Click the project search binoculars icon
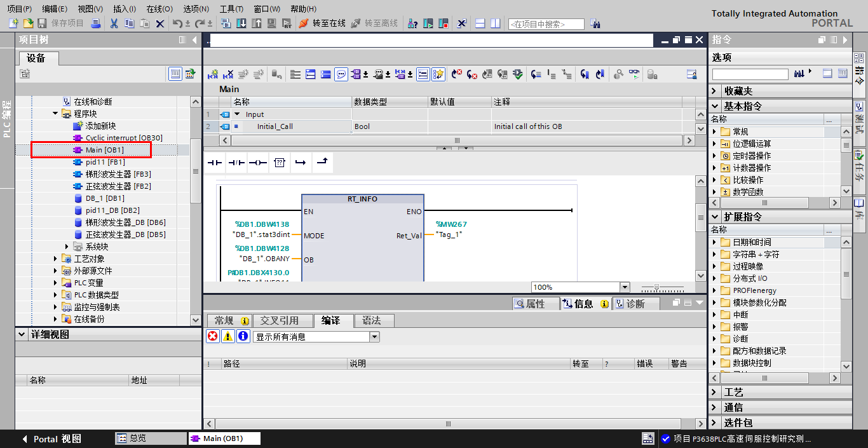Viewport: 868px width, 448px height. [595, 24]
